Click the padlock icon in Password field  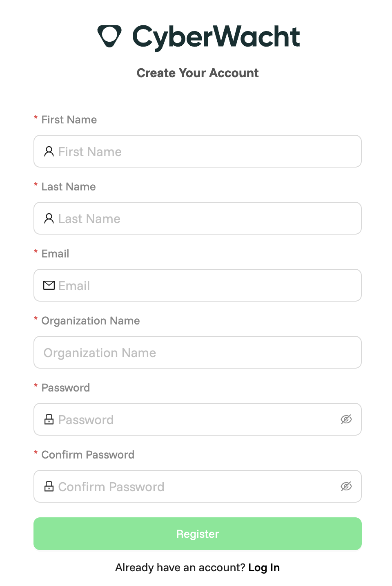coord(49,419)
